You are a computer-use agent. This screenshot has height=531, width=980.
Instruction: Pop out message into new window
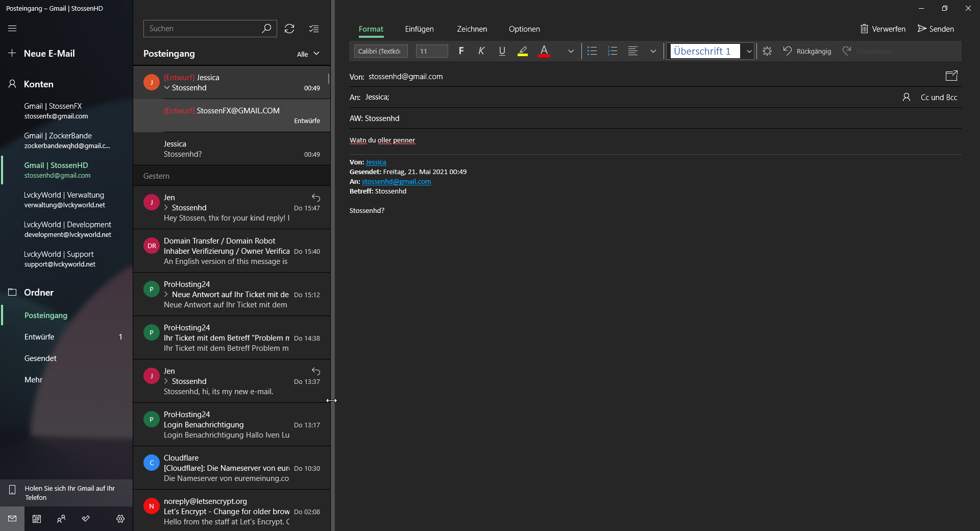(951, 76)
